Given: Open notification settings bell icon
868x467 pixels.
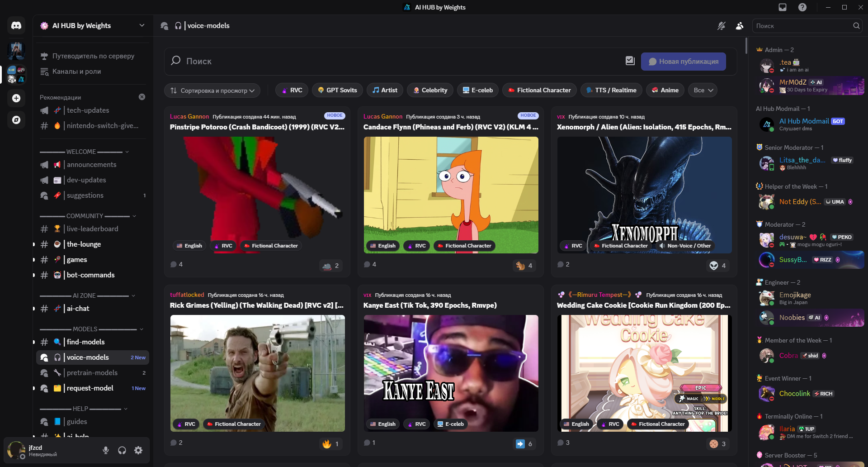Looking at the screenshot, I should 722,26.
